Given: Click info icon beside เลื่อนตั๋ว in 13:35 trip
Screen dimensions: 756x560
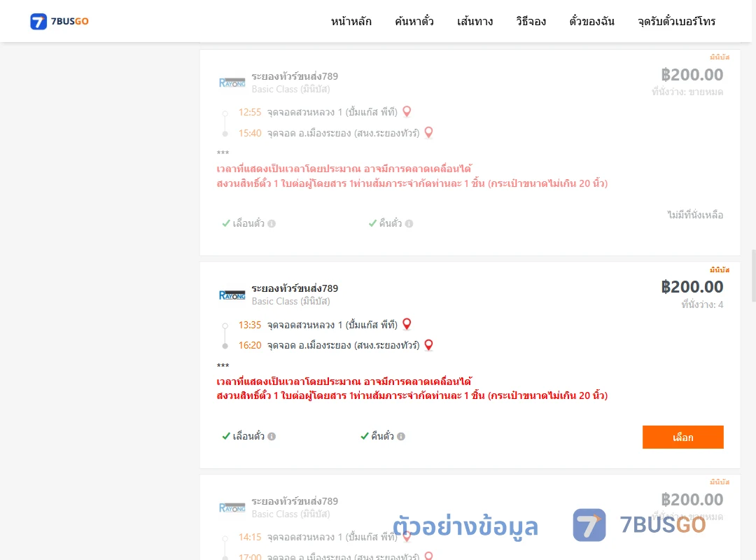Looking at the screenshot, I should [272, 436].
